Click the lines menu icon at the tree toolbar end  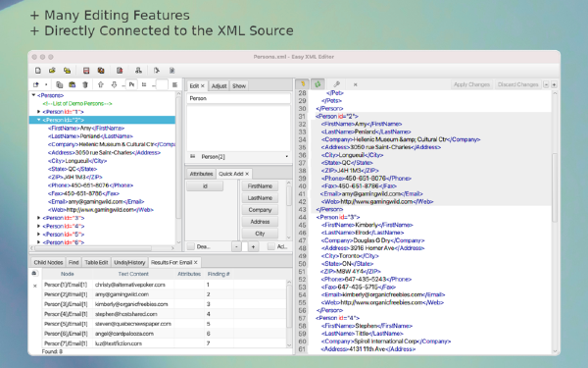tap(174, 84)
